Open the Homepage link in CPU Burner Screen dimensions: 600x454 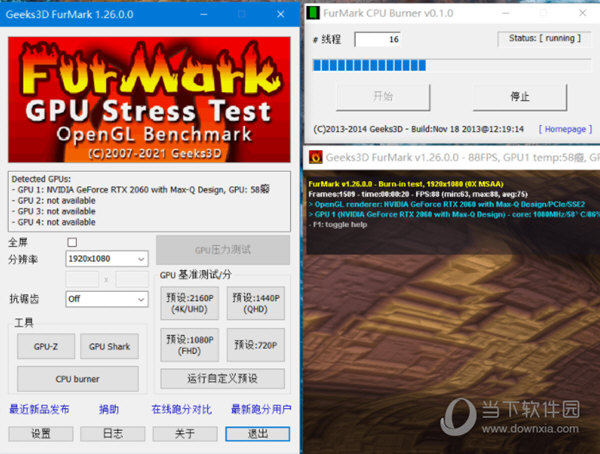click(x=565, y=129)
